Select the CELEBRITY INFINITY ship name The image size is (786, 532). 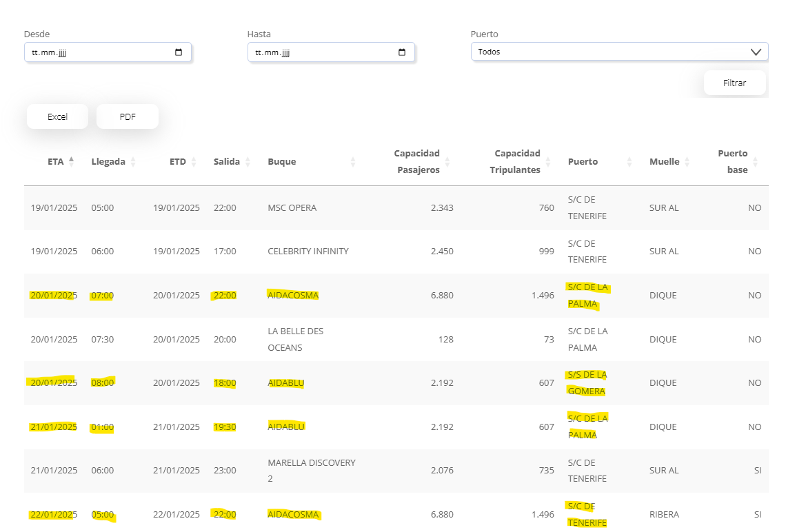[308, 252]
